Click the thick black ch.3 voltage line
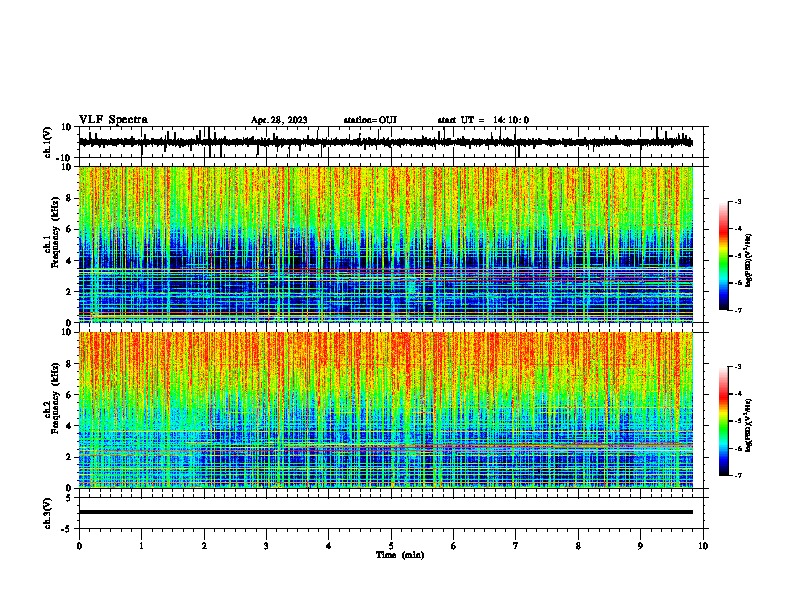Screen dimensions: 792x612 [385, 512]
